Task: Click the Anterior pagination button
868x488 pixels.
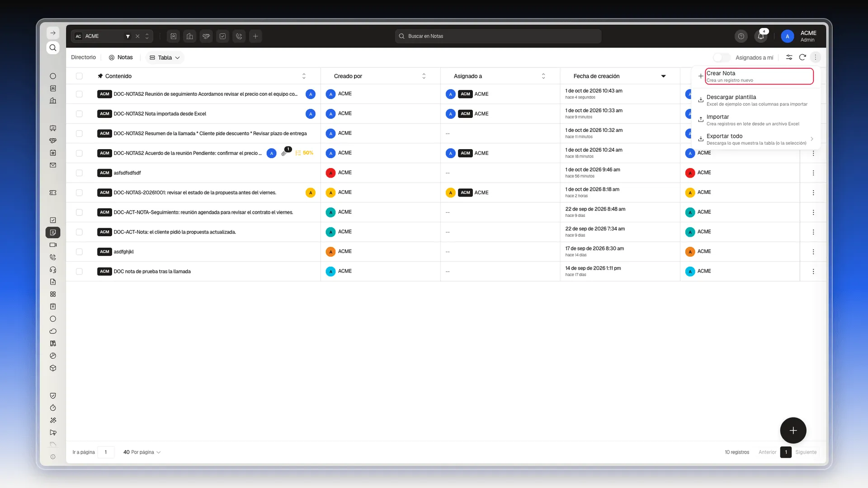Action: tap(767, 452)
